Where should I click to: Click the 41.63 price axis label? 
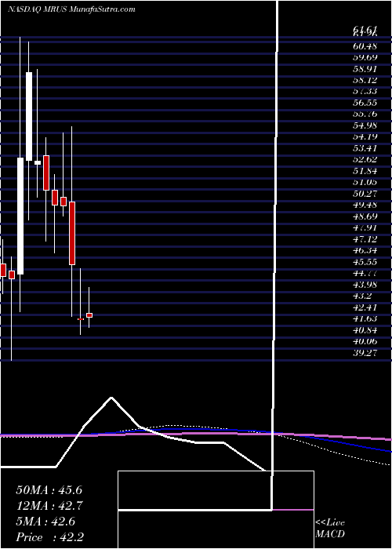pos(365,318)
